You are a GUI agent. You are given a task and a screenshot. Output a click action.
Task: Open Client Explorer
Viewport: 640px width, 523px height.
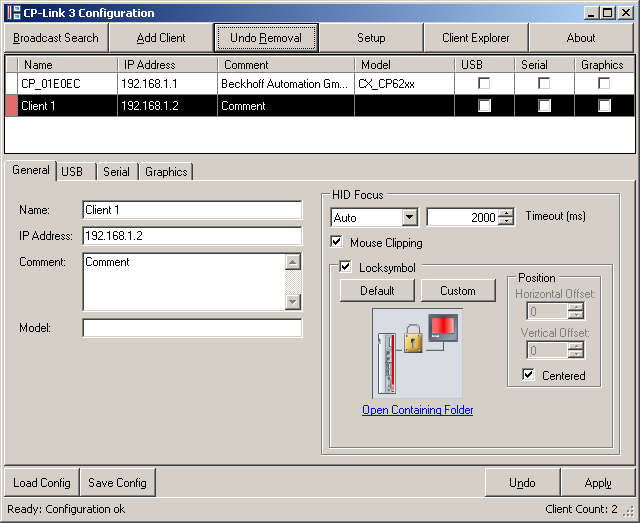tap(476, 38)
